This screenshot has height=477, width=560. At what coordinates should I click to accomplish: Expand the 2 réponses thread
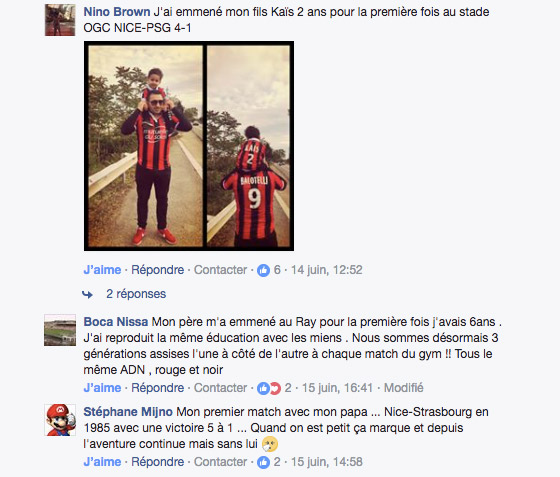pos(136,294)
